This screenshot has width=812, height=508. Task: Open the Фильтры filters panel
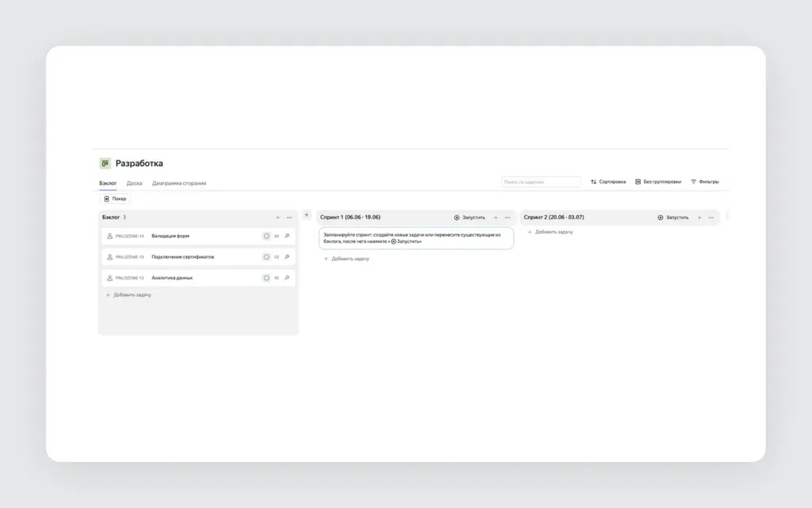pos(705,182)
